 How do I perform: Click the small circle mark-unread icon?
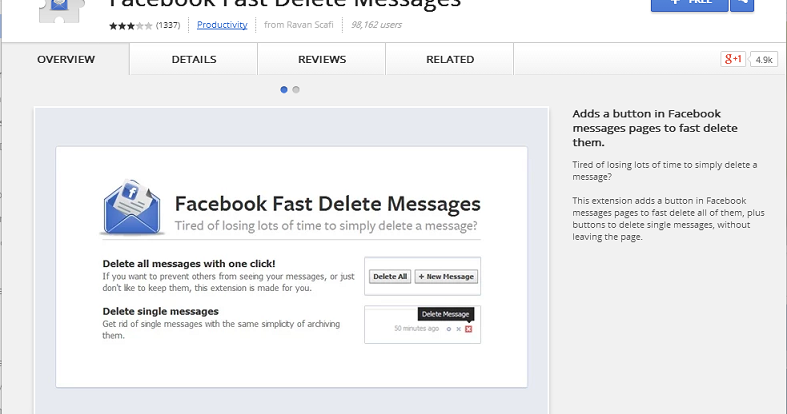448,329
